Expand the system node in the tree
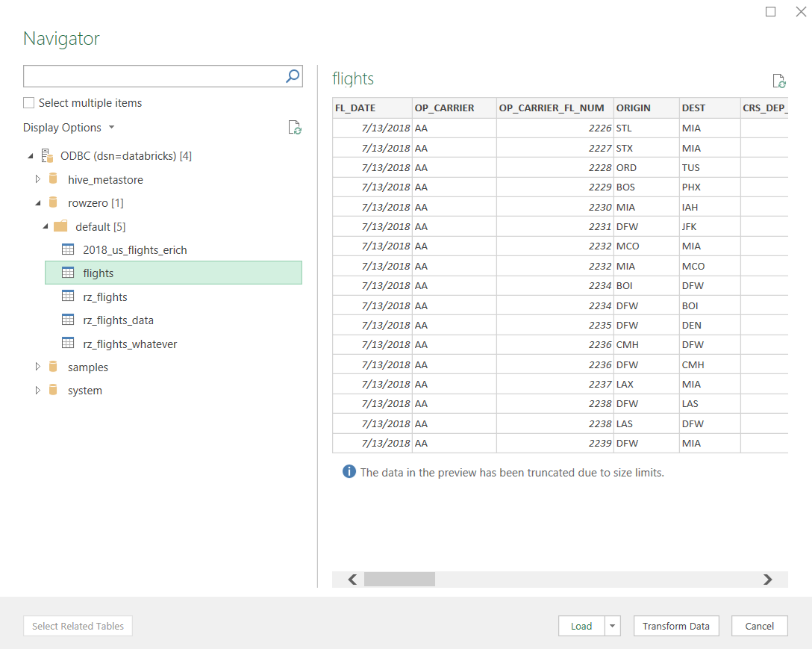The height and width of the screenshot is (649, 812). coord(37,390)
